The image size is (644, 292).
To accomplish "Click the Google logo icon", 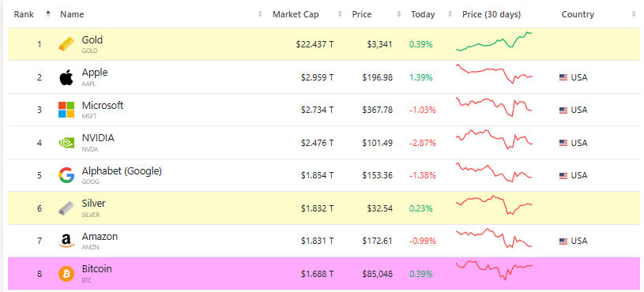I will tap(66, 175).
